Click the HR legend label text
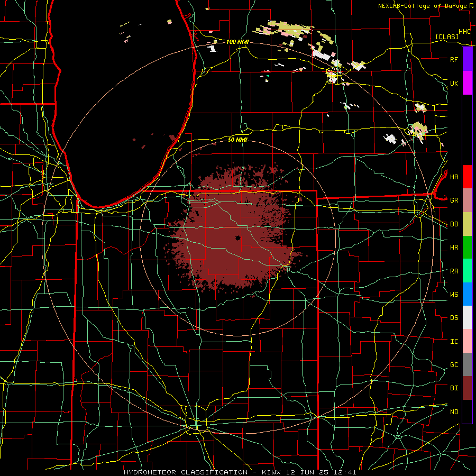476x476 pixels. (x=454, y=248)
